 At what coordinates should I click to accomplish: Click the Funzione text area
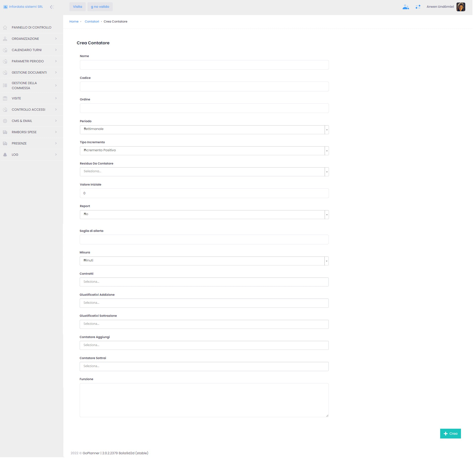pyautogui.click(x=204, y=400)
